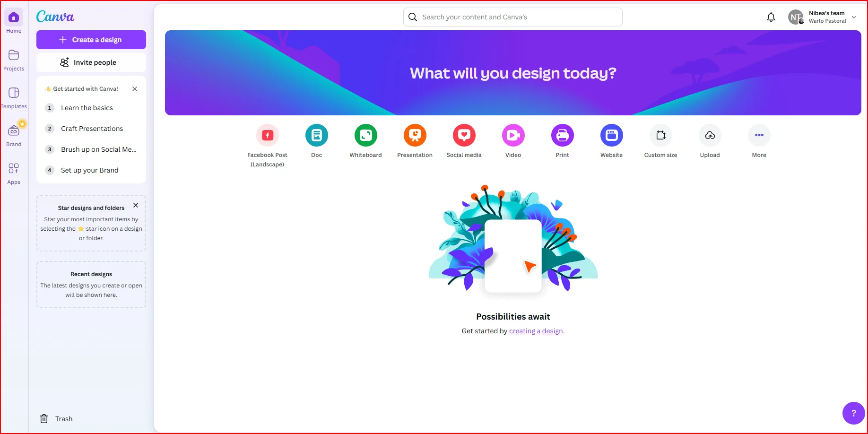
Task: Open the Projects folder icon
Action: 14,55
